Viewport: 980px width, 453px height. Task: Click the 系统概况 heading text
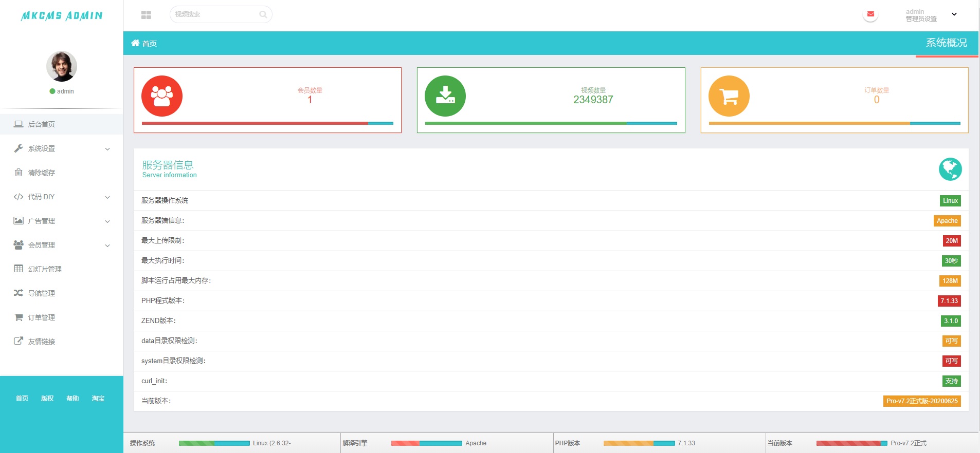pos(947,43)
